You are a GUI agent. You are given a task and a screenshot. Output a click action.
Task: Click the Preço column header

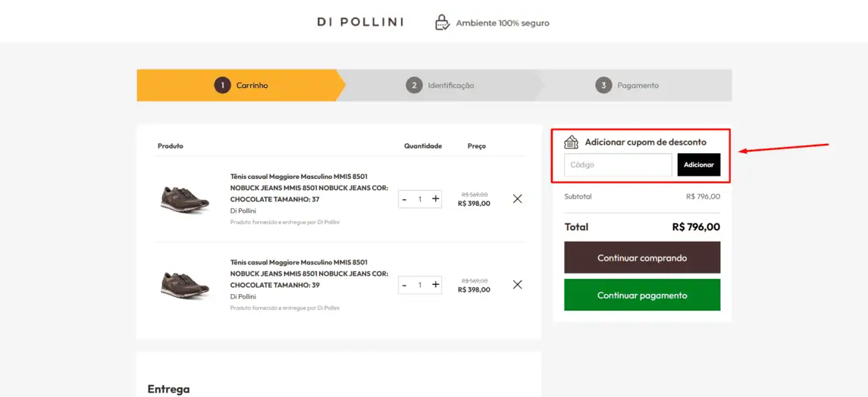click(477, 146)
